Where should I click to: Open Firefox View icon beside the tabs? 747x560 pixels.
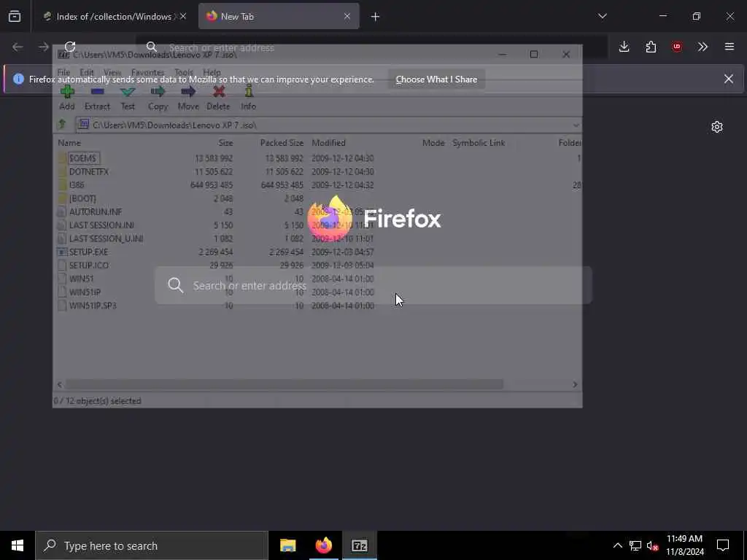[x=15, y=16]
